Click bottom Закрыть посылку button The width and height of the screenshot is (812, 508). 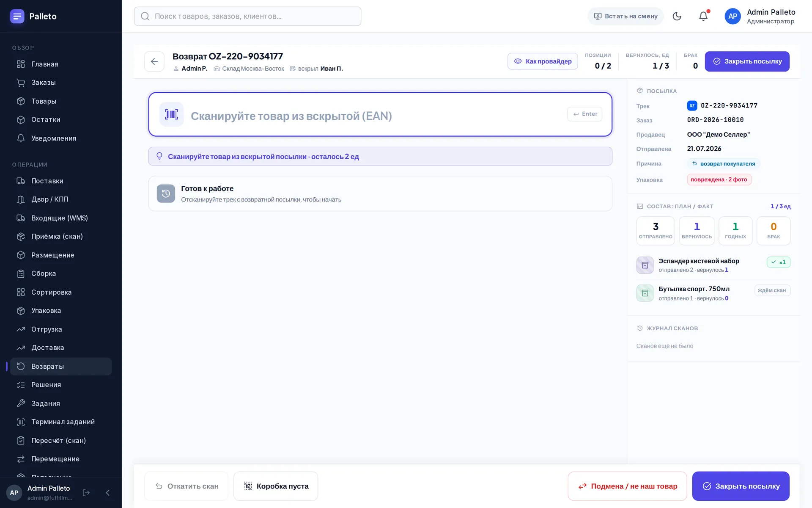[741, 486]
